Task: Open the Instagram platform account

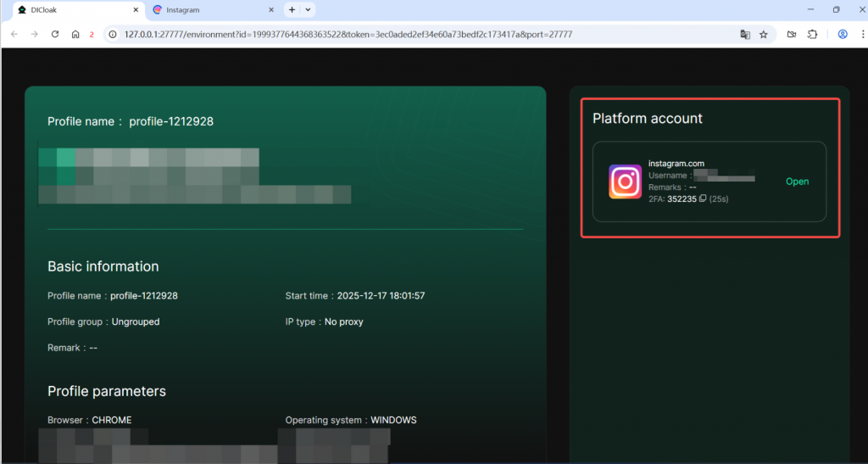Action: click(x=797, y=182)
